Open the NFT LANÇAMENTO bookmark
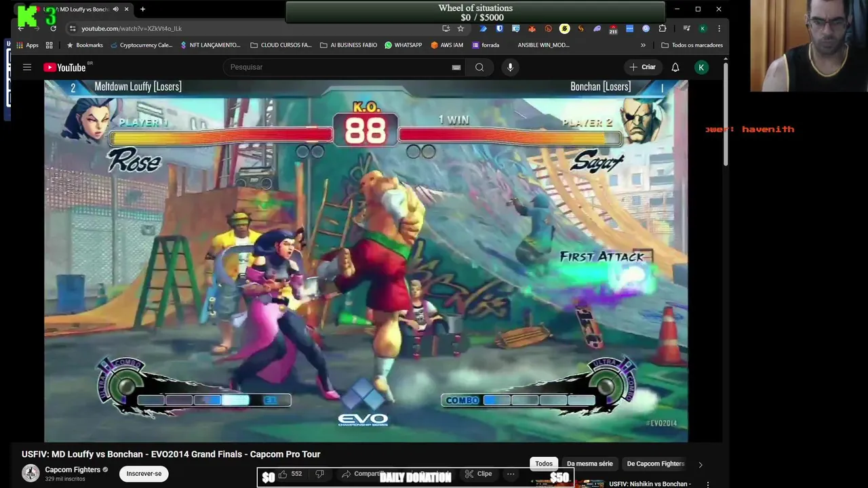 210,45
